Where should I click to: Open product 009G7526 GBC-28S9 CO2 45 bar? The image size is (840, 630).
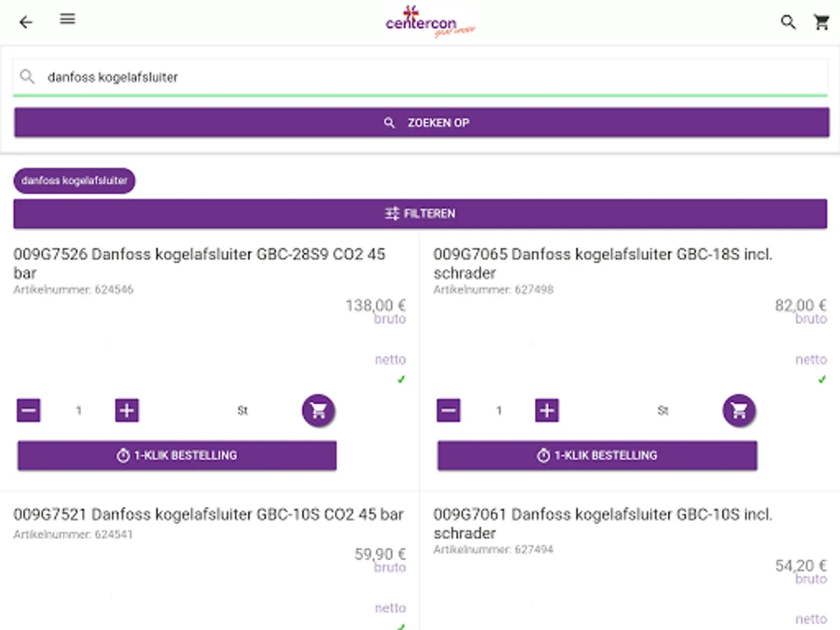coord(199,263)
